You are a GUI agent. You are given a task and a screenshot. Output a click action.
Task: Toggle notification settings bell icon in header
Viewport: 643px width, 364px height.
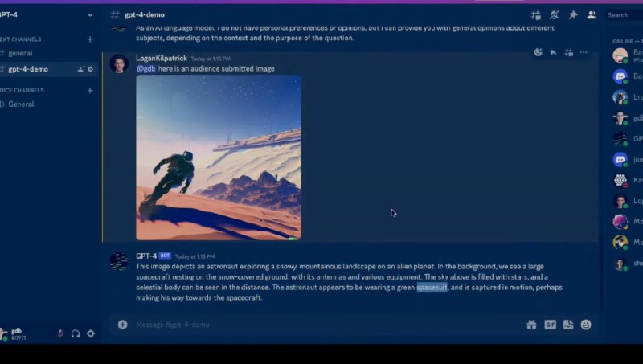click(555, 15)
